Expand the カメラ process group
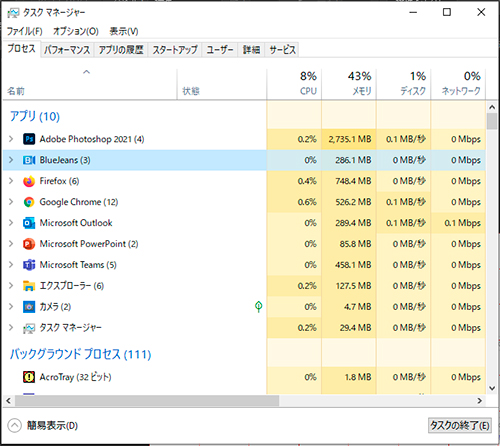500x446 pixels. click(x=11, y=307)
